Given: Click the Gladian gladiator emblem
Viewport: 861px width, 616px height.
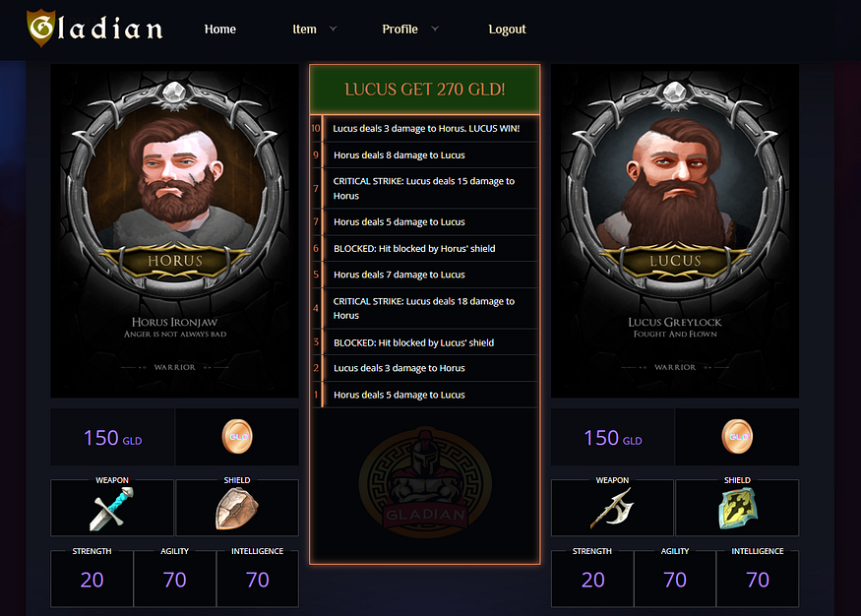Looking at the screenshot, I should 425,482.
